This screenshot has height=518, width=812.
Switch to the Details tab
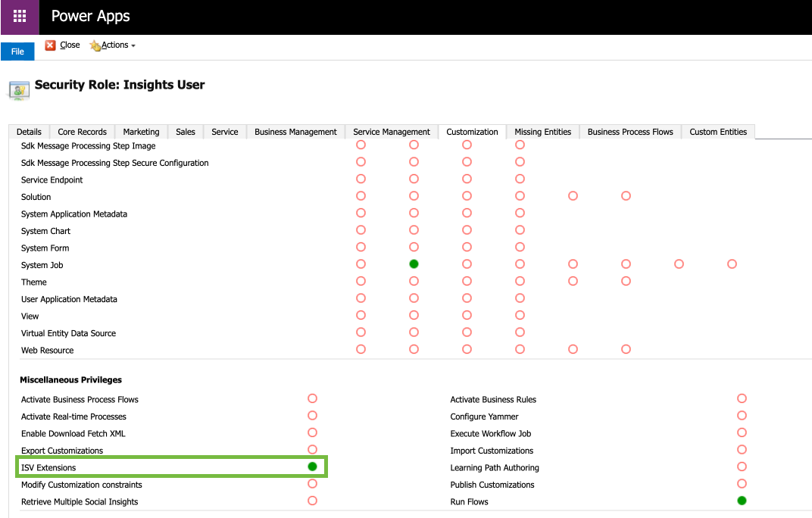[x=29, y=132]
